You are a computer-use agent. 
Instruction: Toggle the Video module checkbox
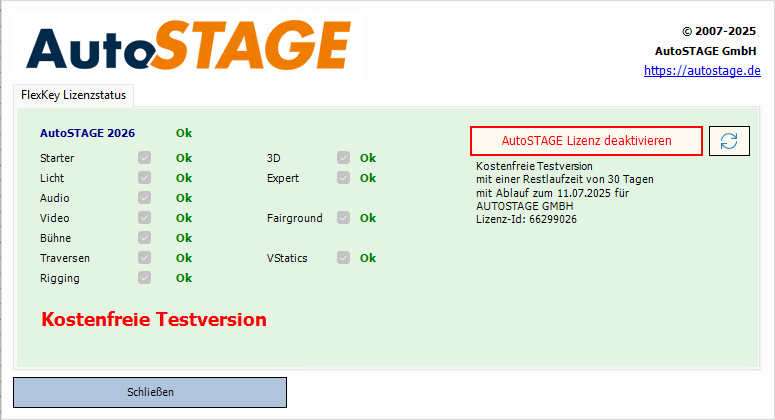[144, 218]
